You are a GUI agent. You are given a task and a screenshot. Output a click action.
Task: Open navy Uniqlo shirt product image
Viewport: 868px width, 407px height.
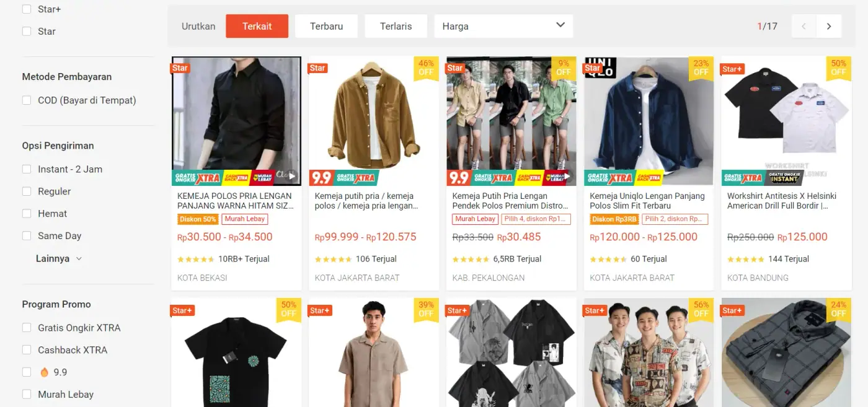(x=649, y=121)
